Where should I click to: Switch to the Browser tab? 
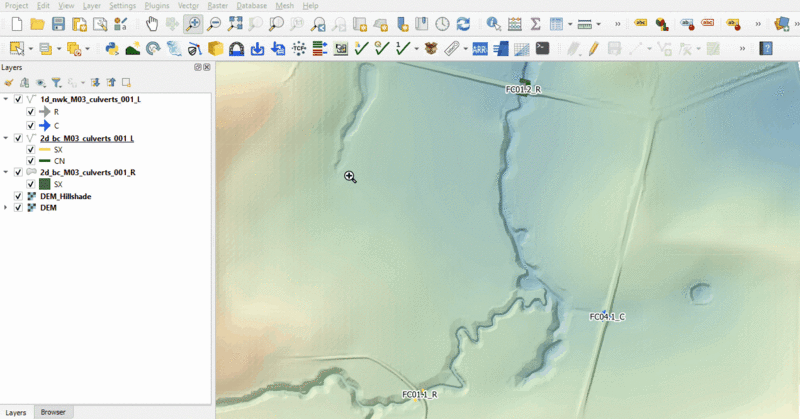(53, 412)
